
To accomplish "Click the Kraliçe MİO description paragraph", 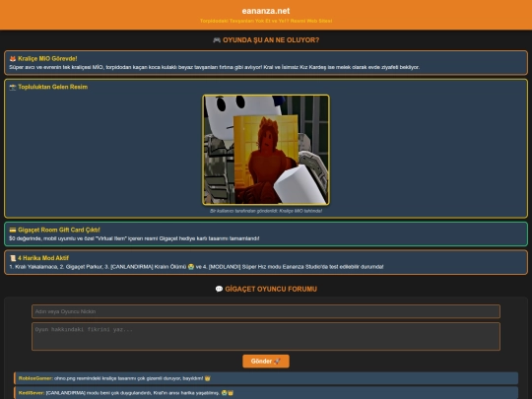I will tap(215, 67).
